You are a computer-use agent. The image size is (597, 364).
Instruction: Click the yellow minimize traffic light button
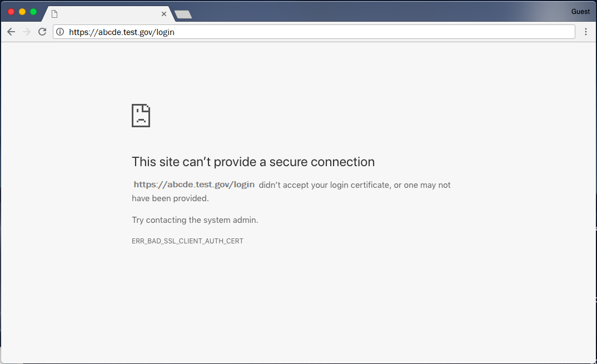(22, 11)
